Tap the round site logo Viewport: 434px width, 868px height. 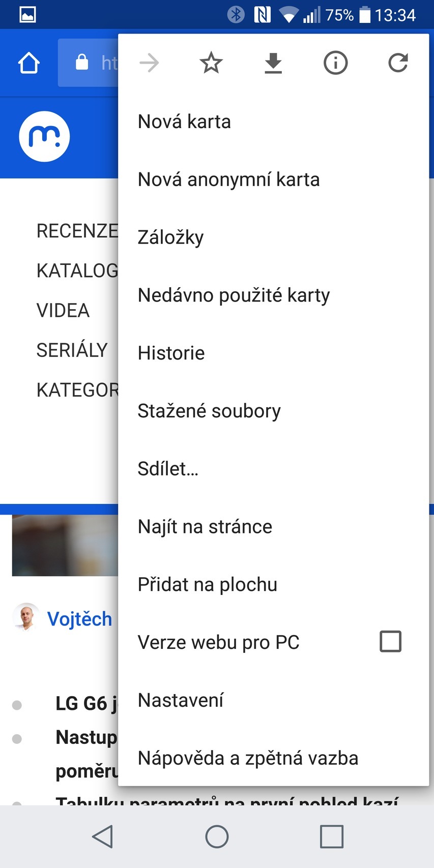44,136
